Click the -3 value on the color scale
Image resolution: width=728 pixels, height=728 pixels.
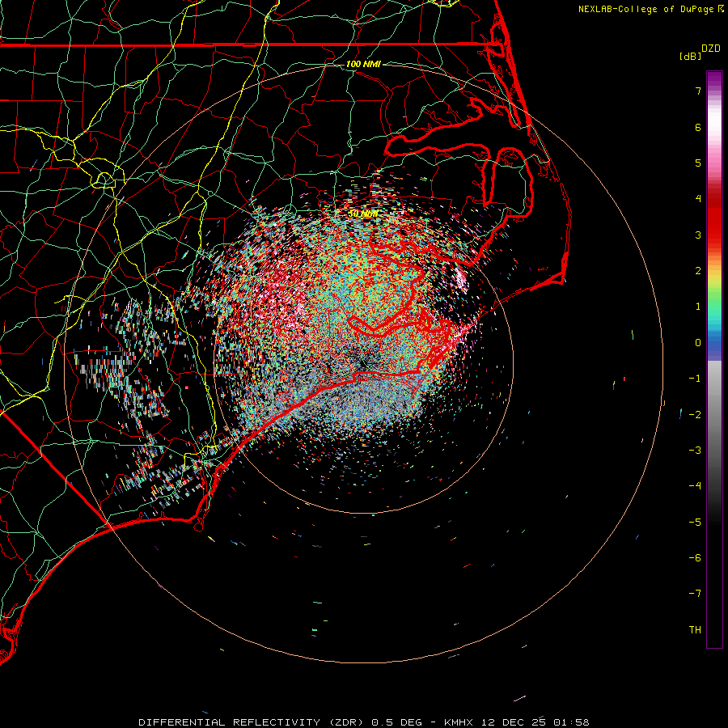coord(695,451)
